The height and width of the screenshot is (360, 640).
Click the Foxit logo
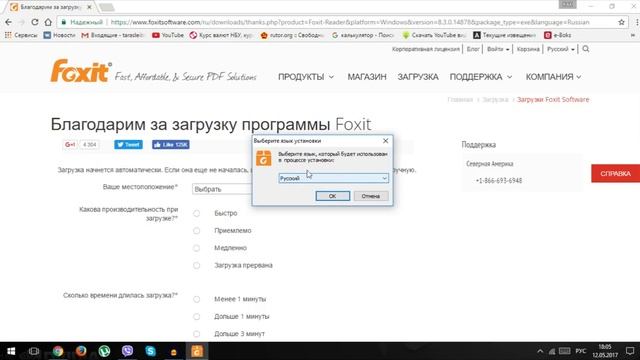pos(81,71)
